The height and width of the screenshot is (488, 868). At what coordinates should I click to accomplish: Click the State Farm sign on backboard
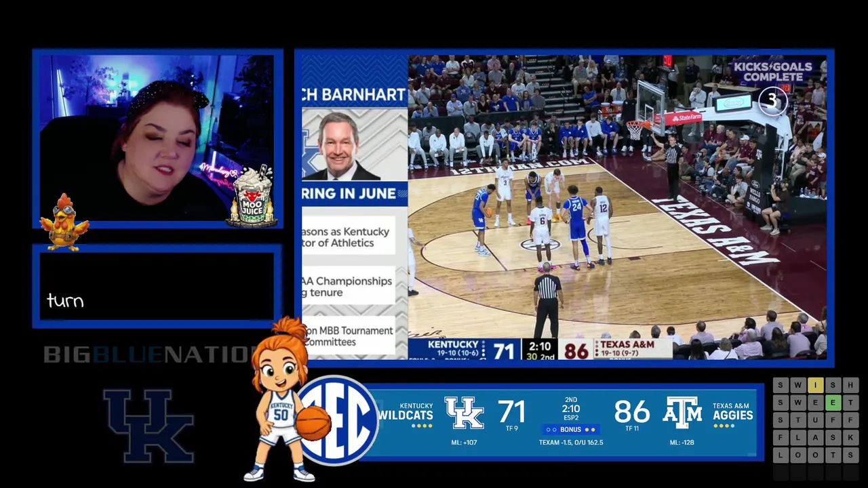[682, 118]
